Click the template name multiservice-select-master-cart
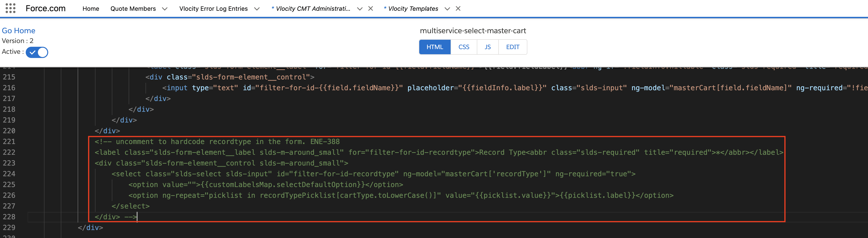 coord(473,31)
